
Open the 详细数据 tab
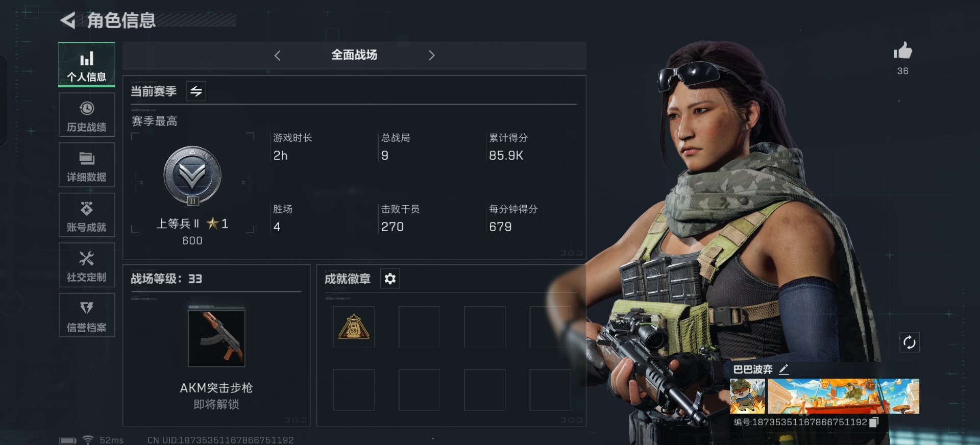87,165
